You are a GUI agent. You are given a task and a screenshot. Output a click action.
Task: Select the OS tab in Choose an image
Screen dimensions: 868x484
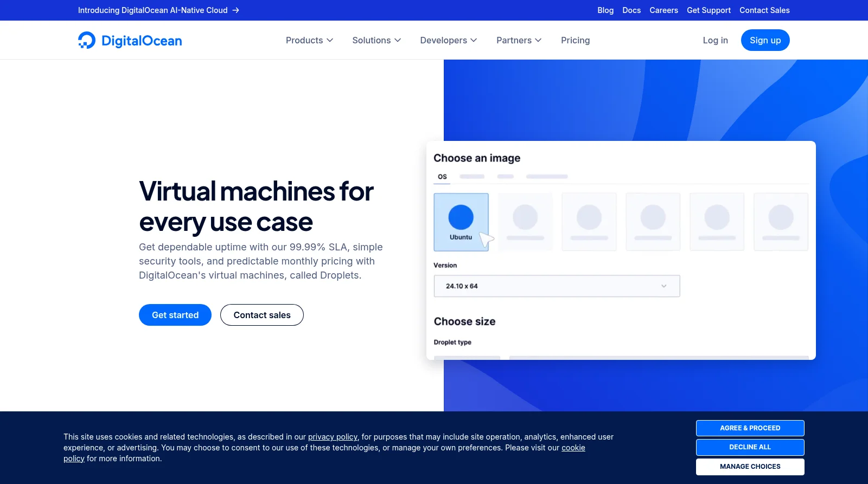point(442,177)
